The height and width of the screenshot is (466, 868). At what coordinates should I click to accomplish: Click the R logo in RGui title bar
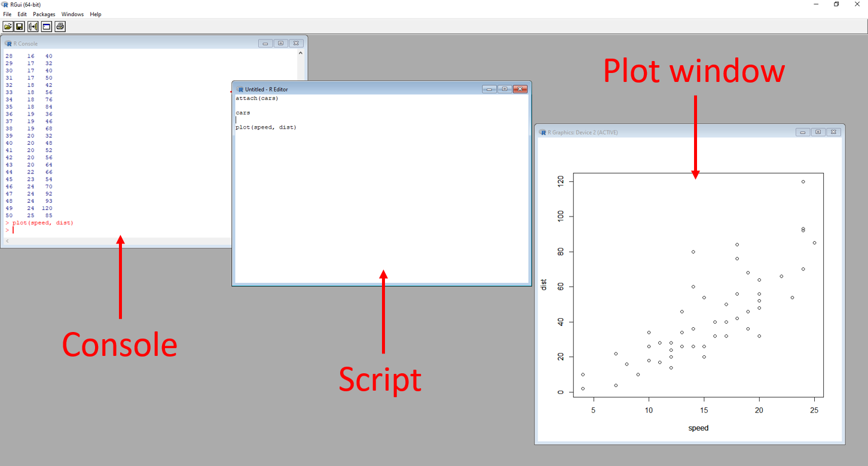click(x=5, y=4)
